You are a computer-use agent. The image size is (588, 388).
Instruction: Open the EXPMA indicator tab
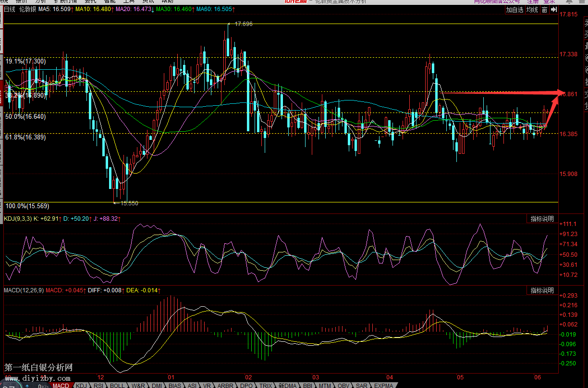coord(384,385)
